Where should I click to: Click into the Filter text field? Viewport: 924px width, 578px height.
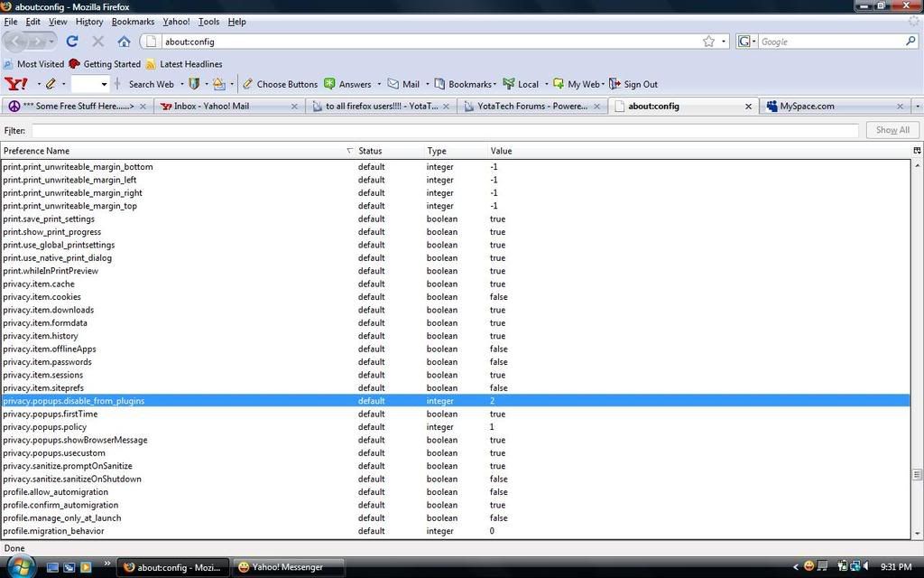(x=444, y=131)
